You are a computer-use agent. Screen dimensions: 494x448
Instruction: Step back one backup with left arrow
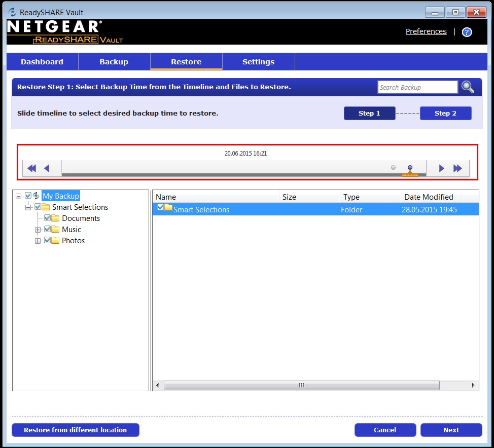click(x=47, y=168)
